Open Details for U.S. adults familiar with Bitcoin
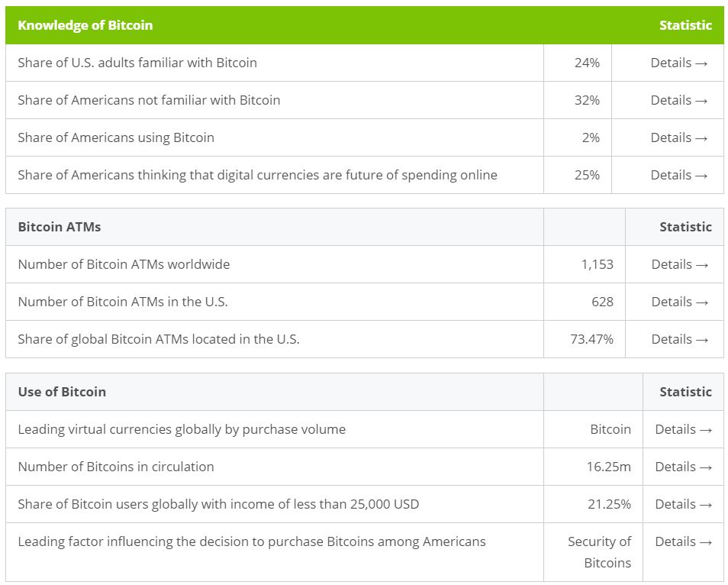This screenshot has height=585, width=728. (x=678, y=63)
